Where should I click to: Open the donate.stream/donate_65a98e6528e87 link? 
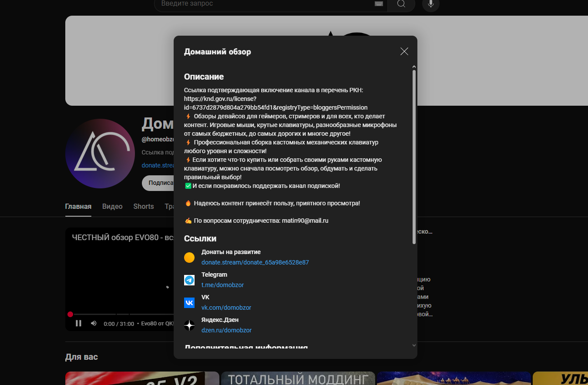[x=255, y=262]
